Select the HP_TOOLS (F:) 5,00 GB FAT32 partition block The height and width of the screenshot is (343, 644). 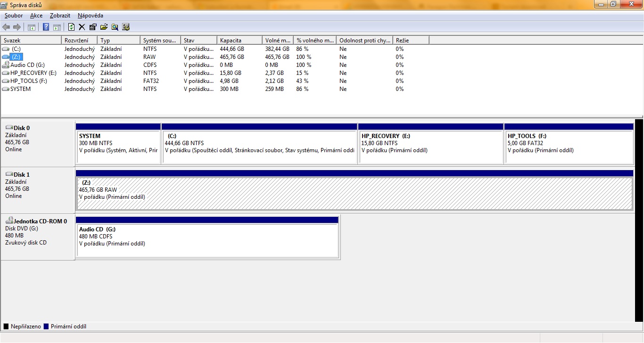coord(569,144)
